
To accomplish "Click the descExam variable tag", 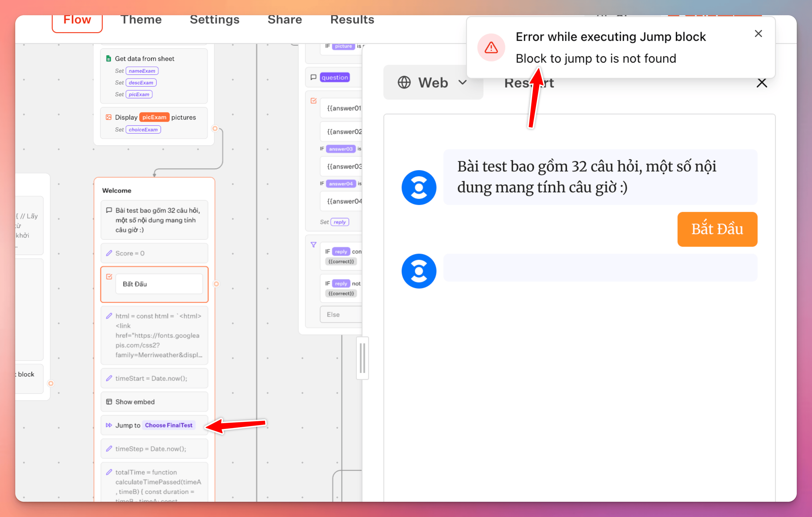I will (x=141, y=83).
